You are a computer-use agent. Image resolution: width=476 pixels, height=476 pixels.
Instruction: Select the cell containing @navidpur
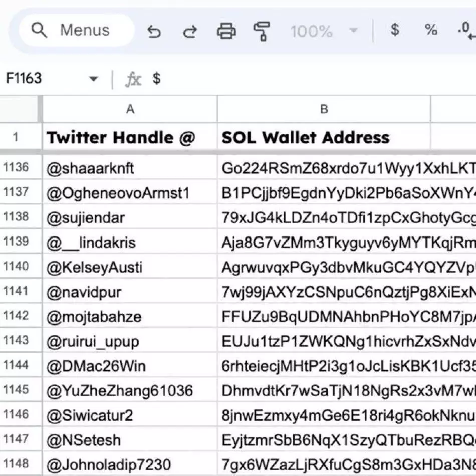[130, 292]
